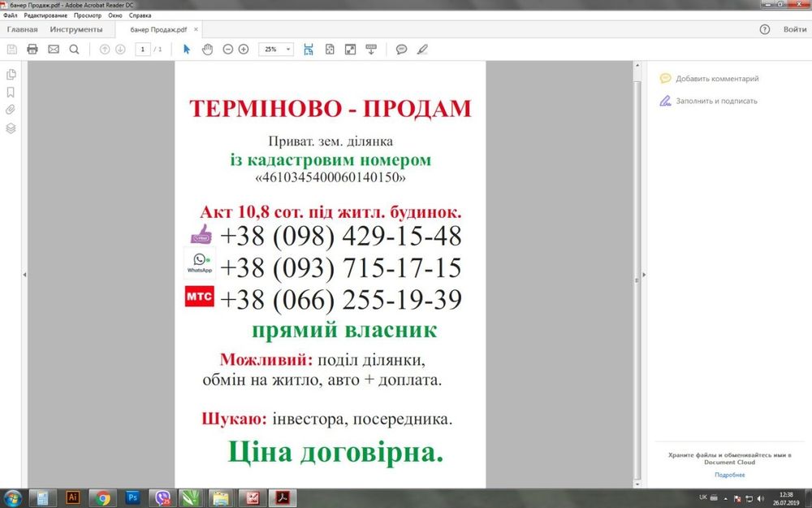Screen dimensions: 812x508
Task: Open page thumbnails panel icon
Action: (x=11, y=75)
